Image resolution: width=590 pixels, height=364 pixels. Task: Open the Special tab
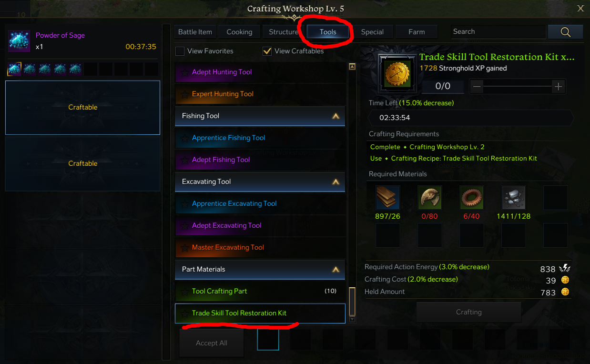[x=372, y=32]
